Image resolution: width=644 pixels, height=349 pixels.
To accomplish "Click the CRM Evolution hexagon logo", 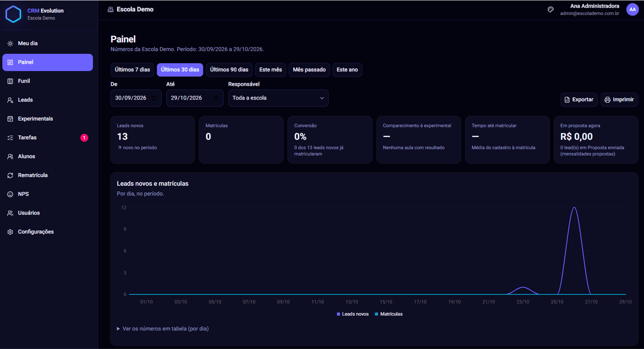I will point(13,14).
